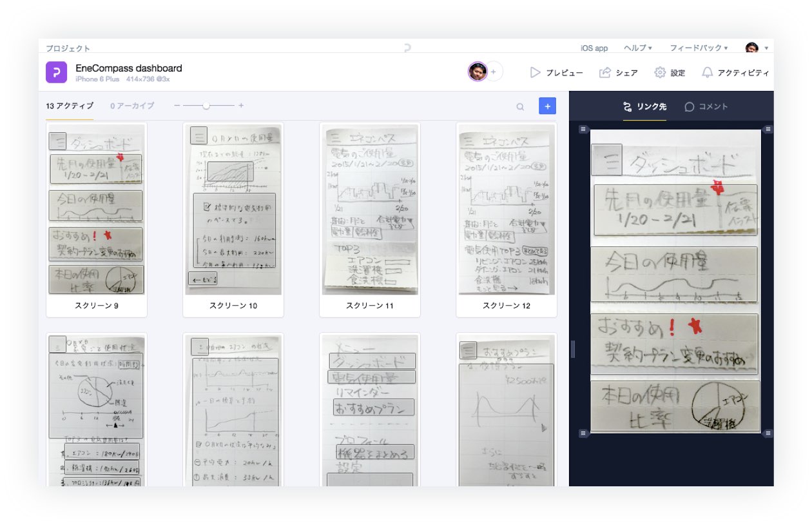
Task: Open the 設定 settings
Action: click(x=670, y=73)
